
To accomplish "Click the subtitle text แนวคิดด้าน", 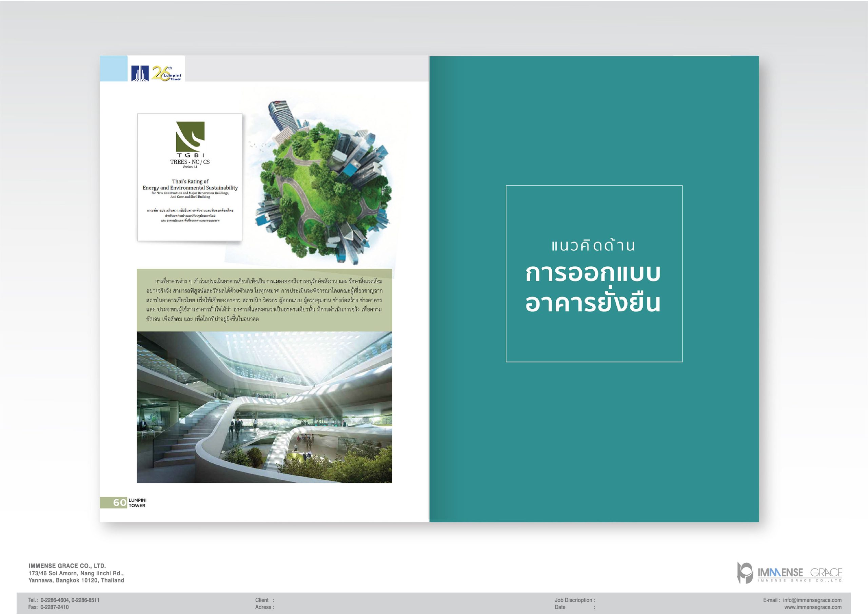I will (x=593, y=246).
